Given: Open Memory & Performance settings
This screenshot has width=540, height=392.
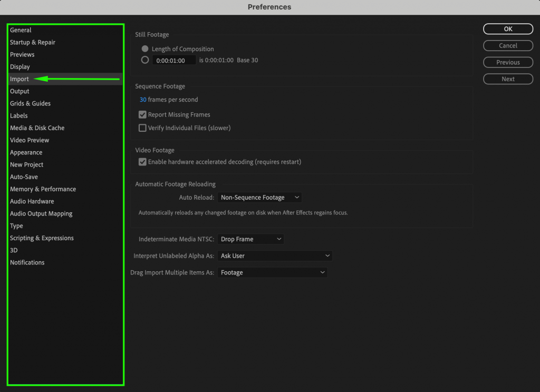Looking at the screenshot, I should click(43, 189).
